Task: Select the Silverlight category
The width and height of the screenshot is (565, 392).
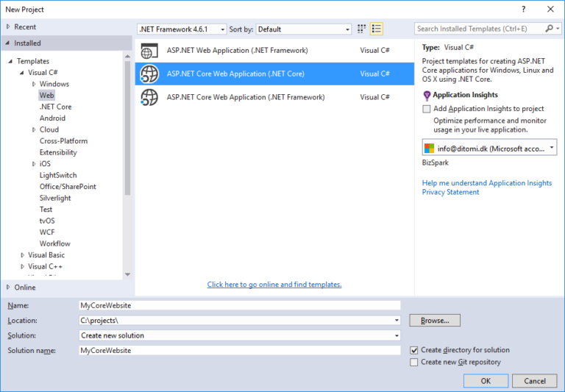Action: tap(55, 198)
